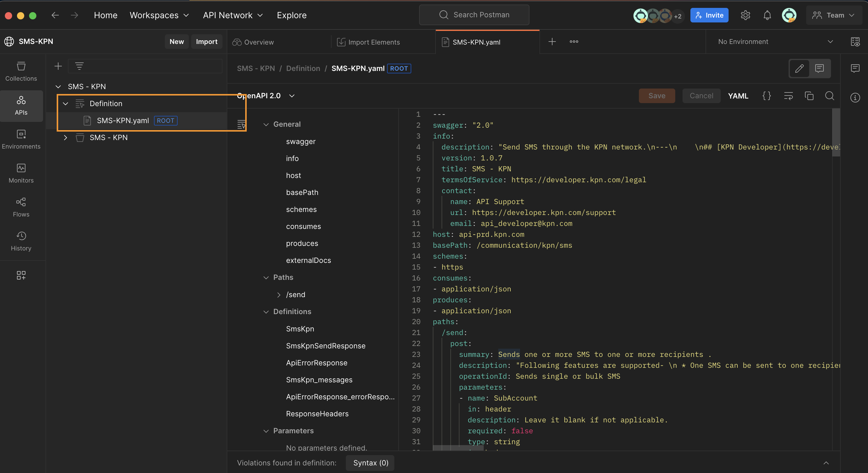Click the editor vertical scrollbar
The width and height of the screenshot is (868, 473).
tap(836, 133)
